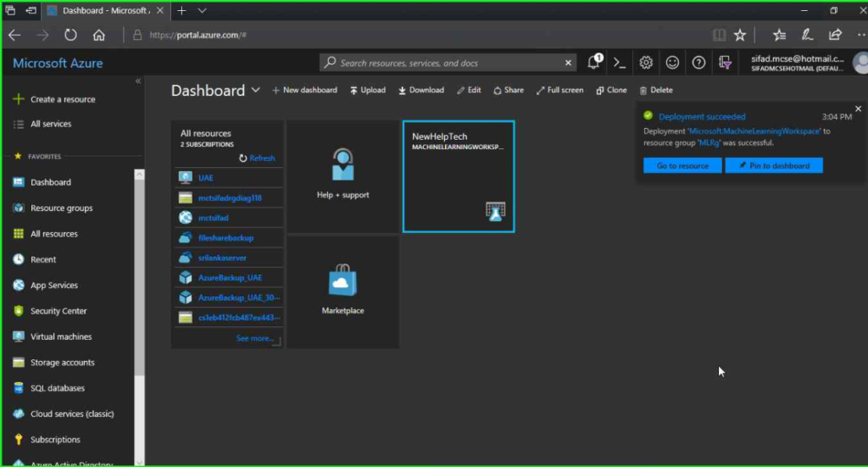Click New dashboard
The image size is (868, 467).
pos(304,90)
